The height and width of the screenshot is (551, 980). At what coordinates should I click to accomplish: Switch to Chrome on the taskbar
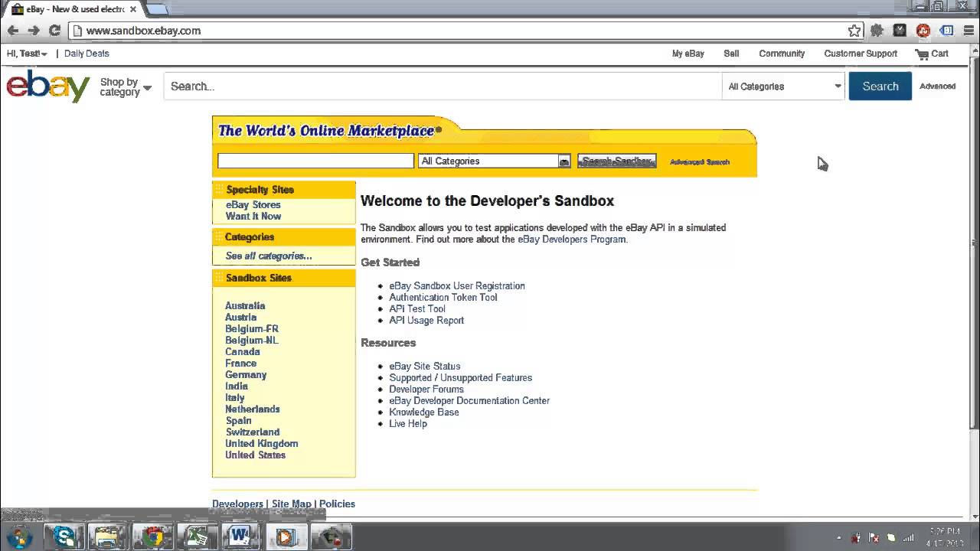point(152,536)
